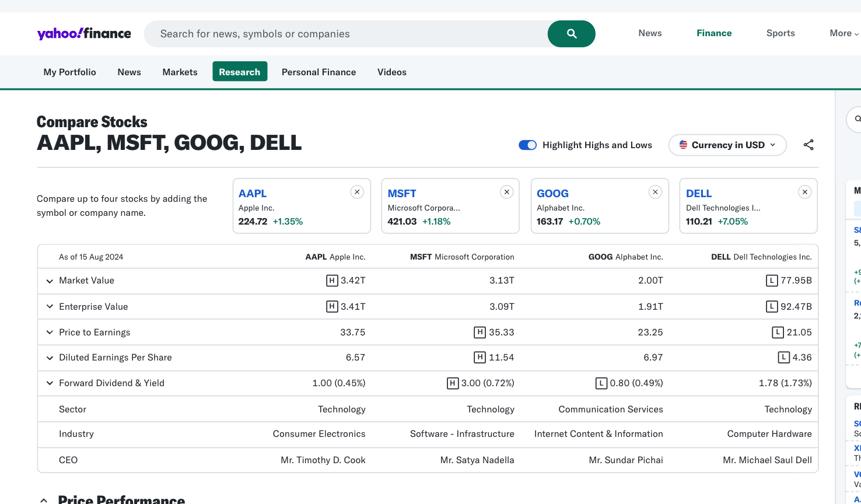Click the L badge next to 4.36

pos(783,358)
